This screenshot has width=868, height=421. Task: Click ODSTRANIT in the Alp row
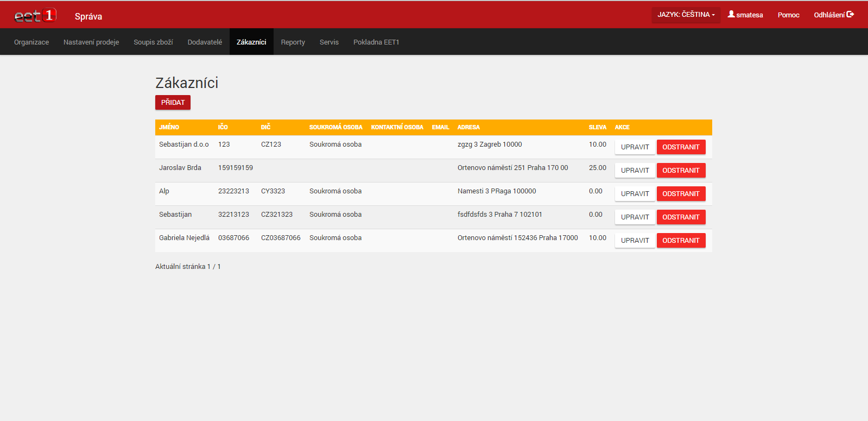(x=681, y=194)
